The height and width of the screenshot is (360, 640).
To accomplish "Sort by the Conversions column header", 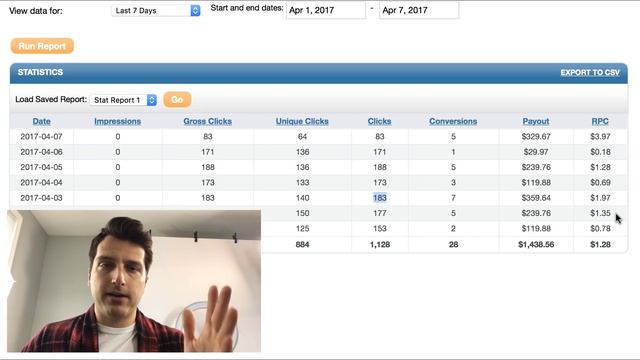I will 453,121.
